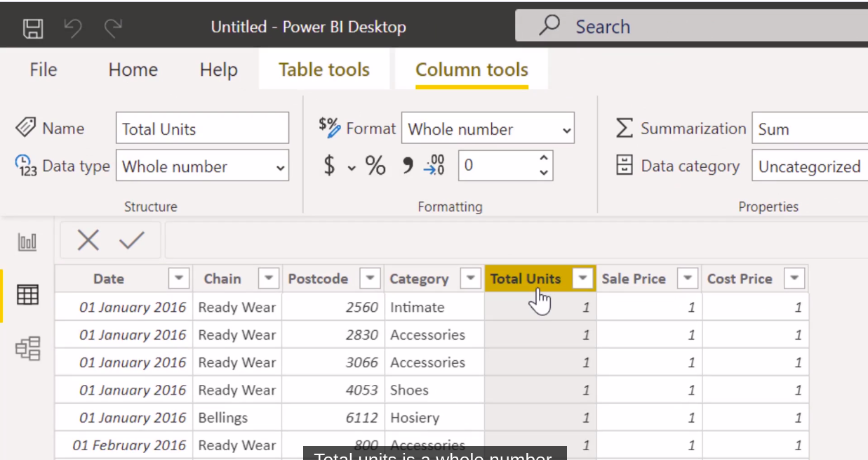Viewport: 868px width, 460px height.
Task: Redo the last undone action
Action: [x=112, y=28]
